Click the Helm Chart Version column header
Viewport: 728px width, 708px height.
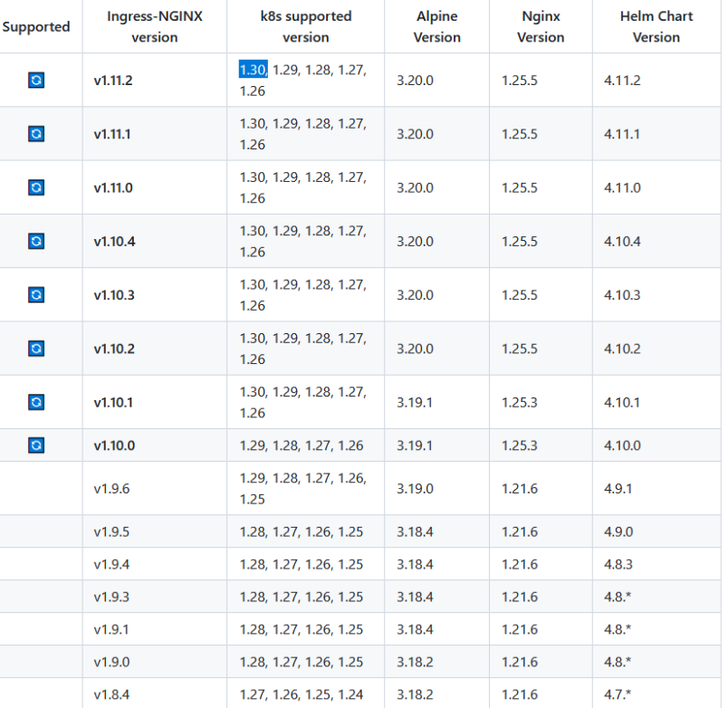tap(656, 26)
